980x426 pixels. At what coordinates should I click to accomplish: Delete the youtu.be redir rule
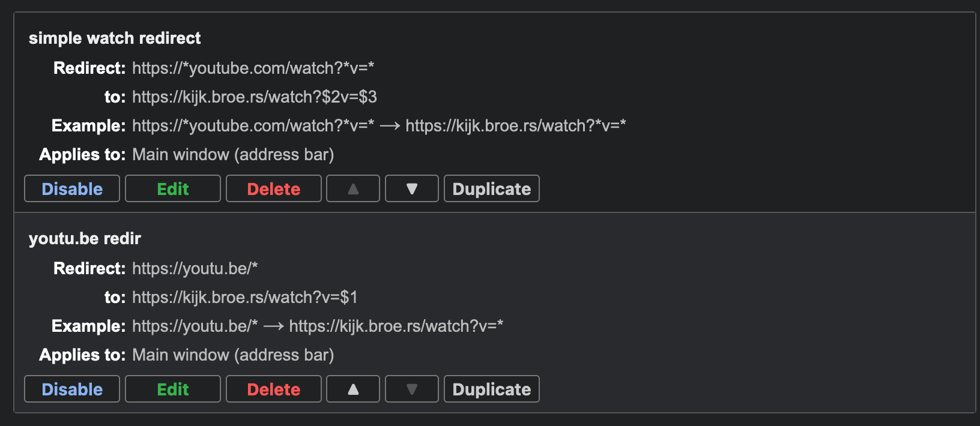[274, 389]
